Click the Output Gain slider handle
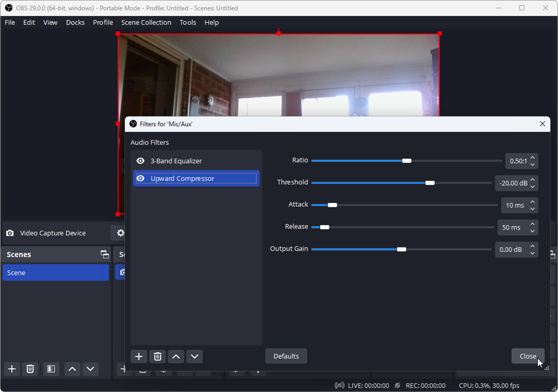 401,249
